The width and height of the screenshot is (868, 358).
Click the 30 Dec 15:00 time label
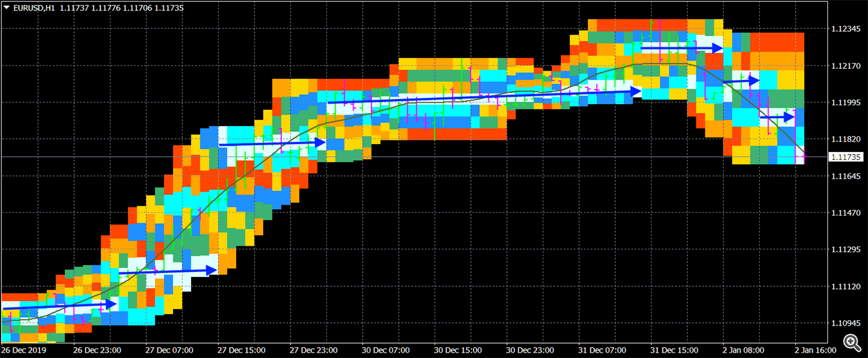tap(458, 350)
